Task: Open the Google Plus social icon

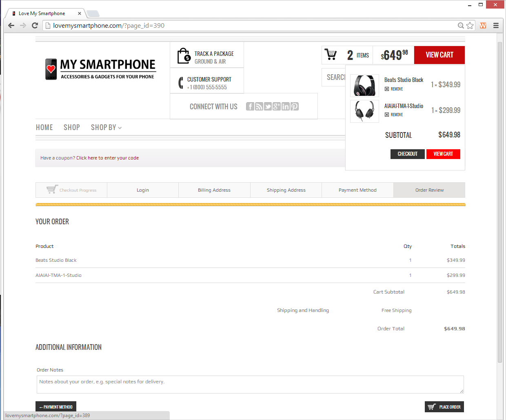Action: pyautogui.click(x=277, y=106)
